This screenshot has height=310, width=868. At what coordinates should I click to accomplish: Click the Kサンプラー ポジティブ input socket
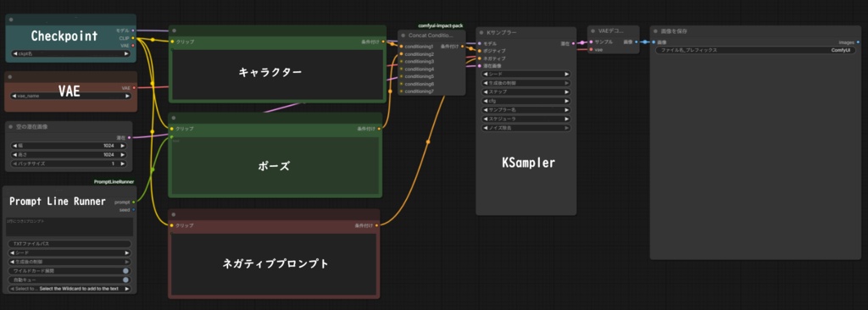[480, 50]
